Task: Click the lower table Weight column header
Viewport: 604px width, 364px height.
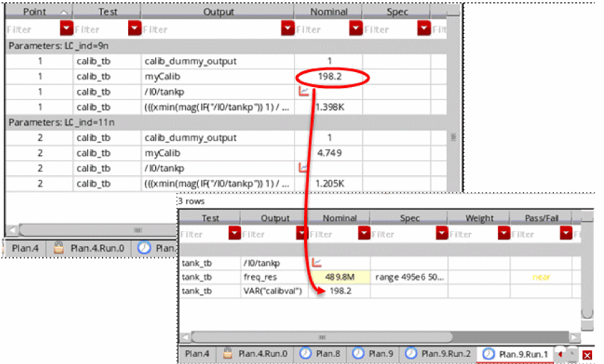Action: coord(479,218)
